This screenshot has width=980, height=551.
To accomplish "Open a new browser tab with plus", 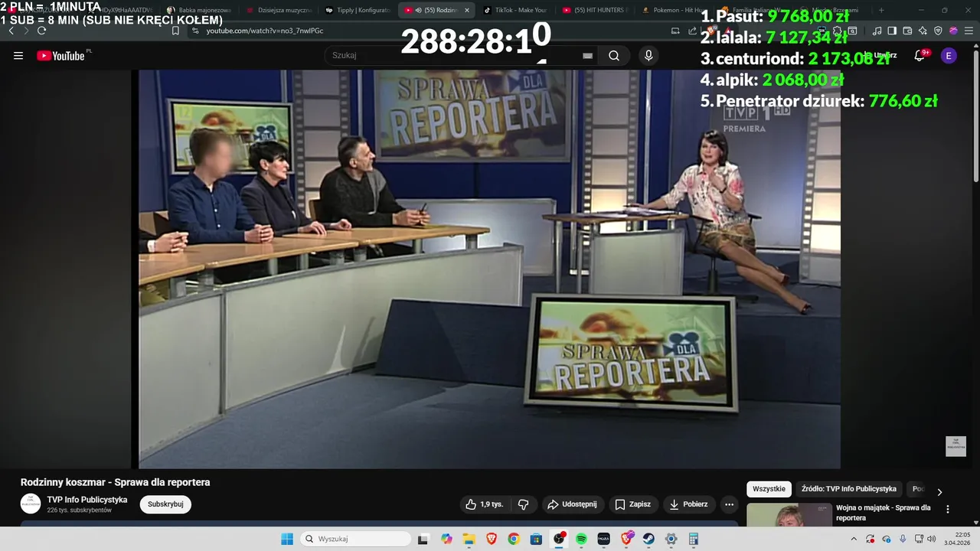I will 881,10.
